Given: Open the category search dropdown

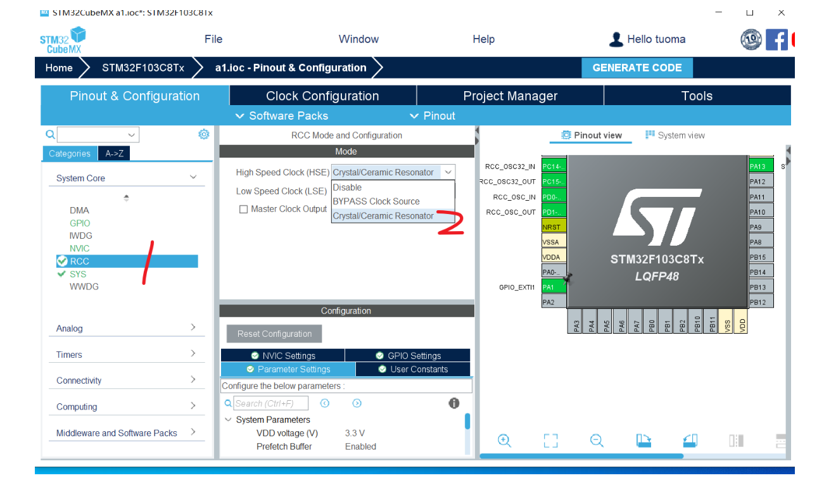Looking at the screenshot, I should tap(132, 135).
